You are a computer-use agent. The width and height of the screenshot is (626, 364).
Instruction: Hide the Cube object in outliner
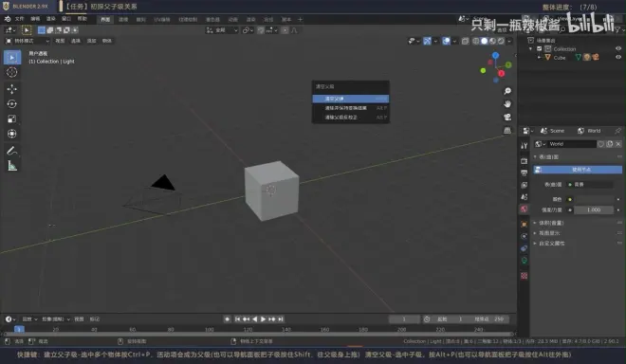[618, 57]
